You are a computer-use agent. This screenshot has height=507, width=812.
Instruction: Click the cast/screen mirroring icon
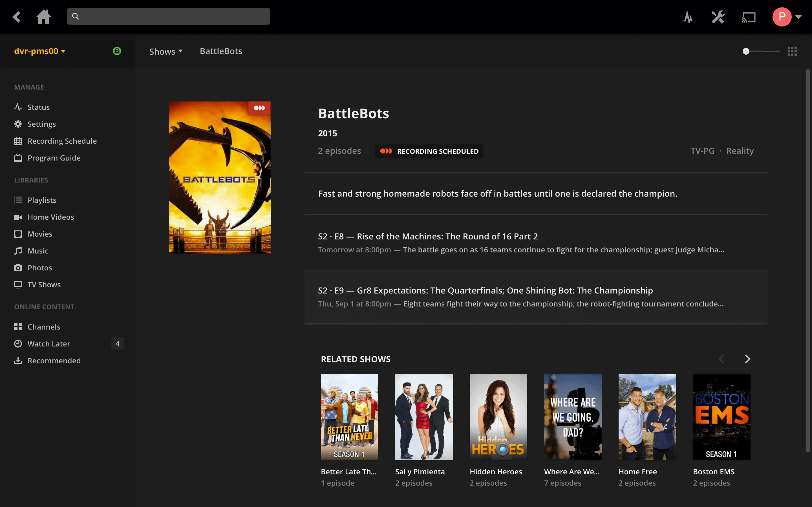(x=748, y=16)
